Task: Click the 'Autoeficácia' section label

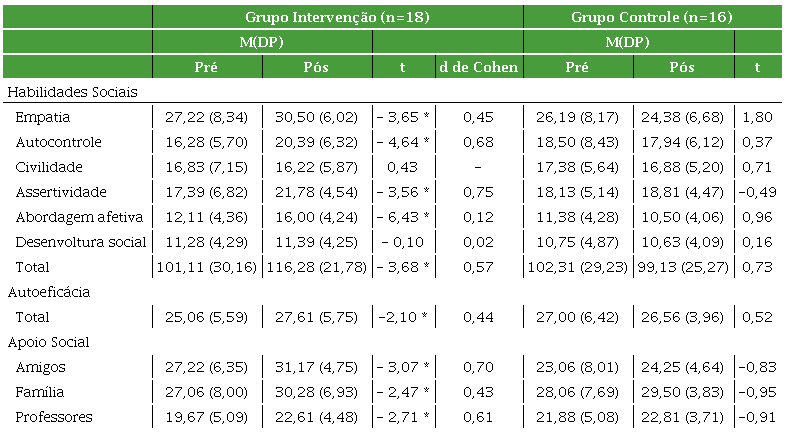Action: (x=49, y=292)
